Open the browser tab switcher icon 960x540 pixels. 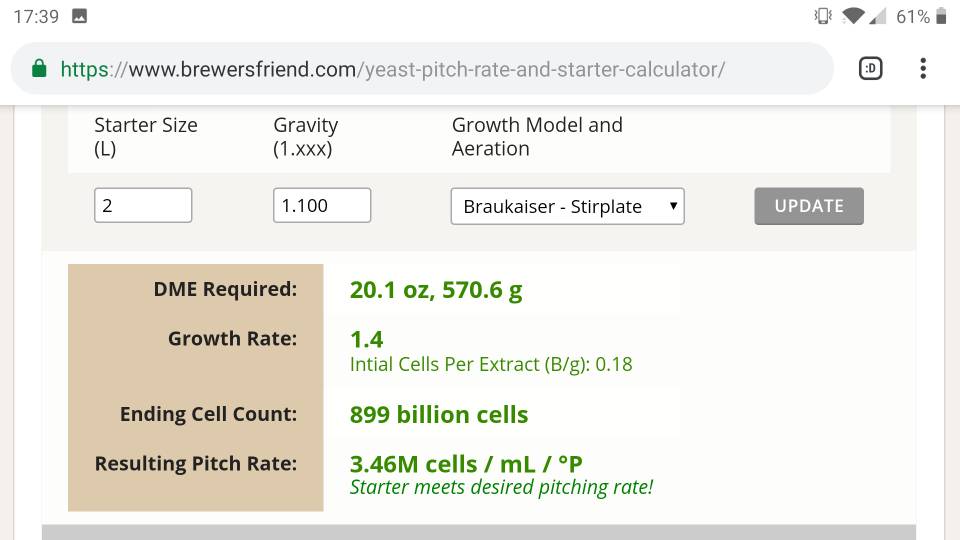[x=871, y=69]
